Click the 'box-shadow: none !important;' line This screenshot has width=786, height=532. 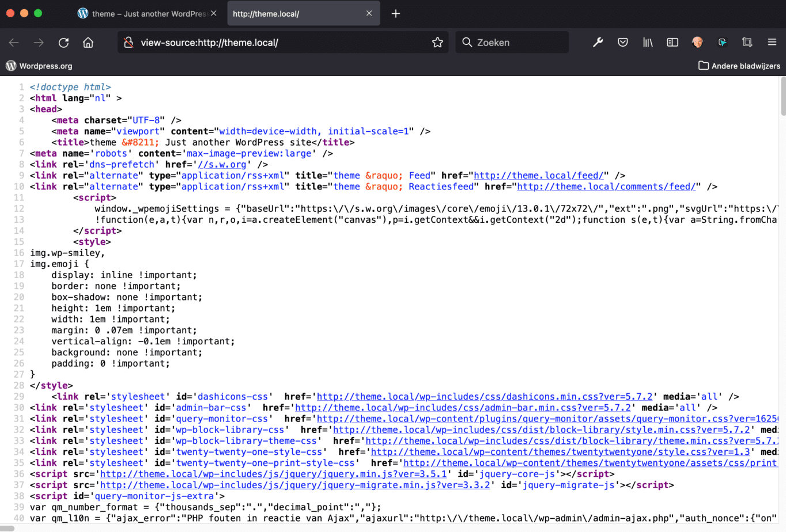pyautogui.click(x=127, y=297)
